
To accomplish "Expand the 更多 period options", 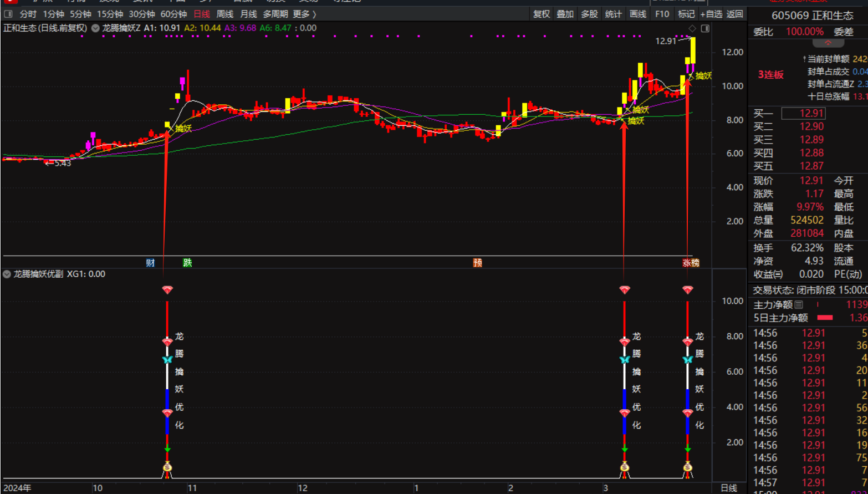I will click(x=304, y=14).
